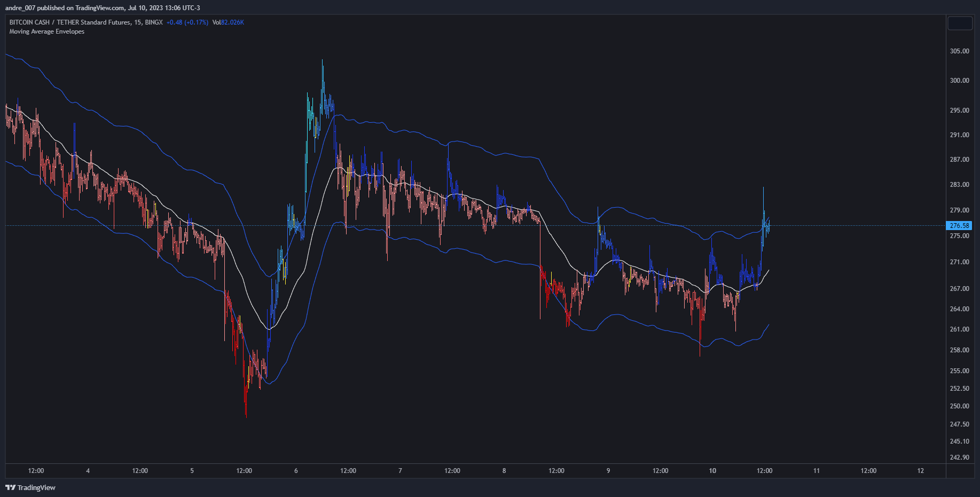This screenshot has width=980, height=497.
Task: Click the 261.00 price axis label
Action: 959,329
